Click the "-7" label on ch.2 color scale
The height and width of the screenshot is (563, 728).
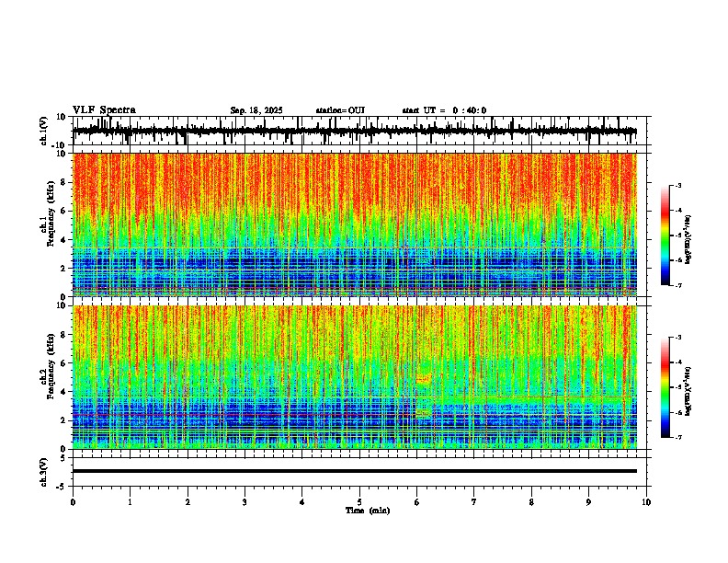coord(678,438)
